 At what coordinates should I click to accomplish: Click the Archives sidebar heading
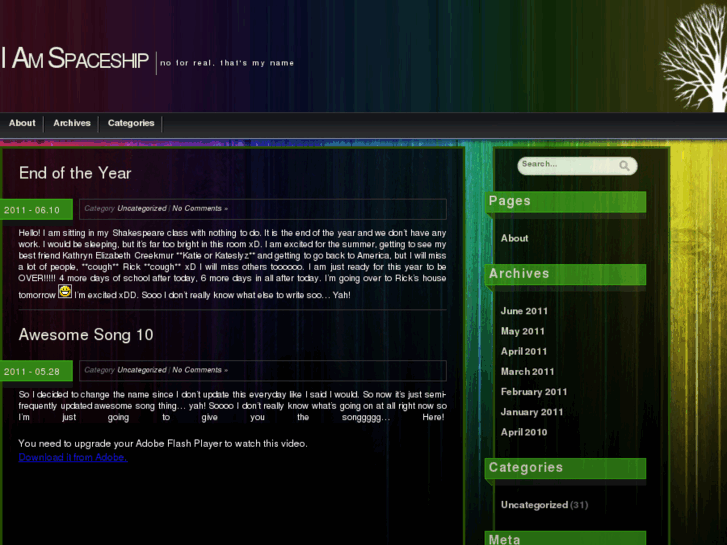[x=565, y=274]
